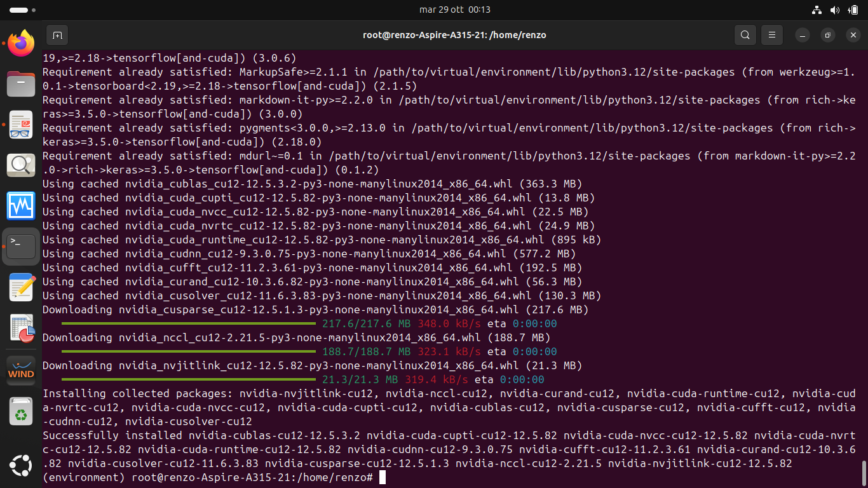Click the "348.0 kB/s" speed value
The width and height of the screenshot is (868, 488).
coord(449,323)
